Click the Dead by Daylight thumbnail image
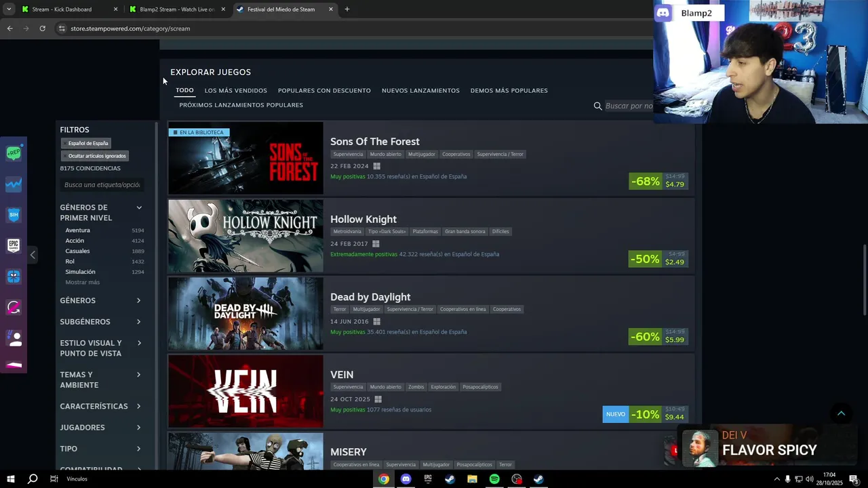The width and height of the screenshot is (868, 488). (245, 314)
